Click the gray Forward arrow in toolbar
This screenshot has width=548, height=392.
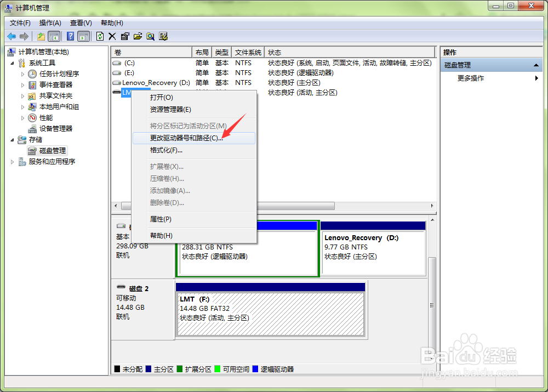tap(24, 36)
